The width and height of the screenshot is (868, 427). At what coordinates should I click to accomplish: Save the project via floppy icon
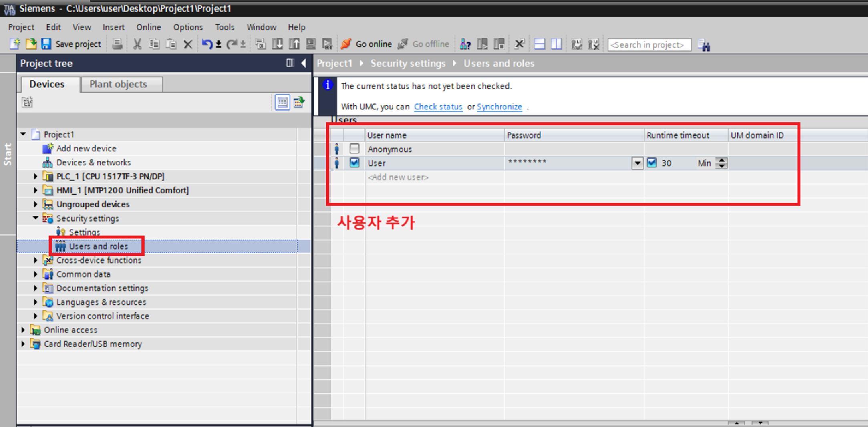46,44
